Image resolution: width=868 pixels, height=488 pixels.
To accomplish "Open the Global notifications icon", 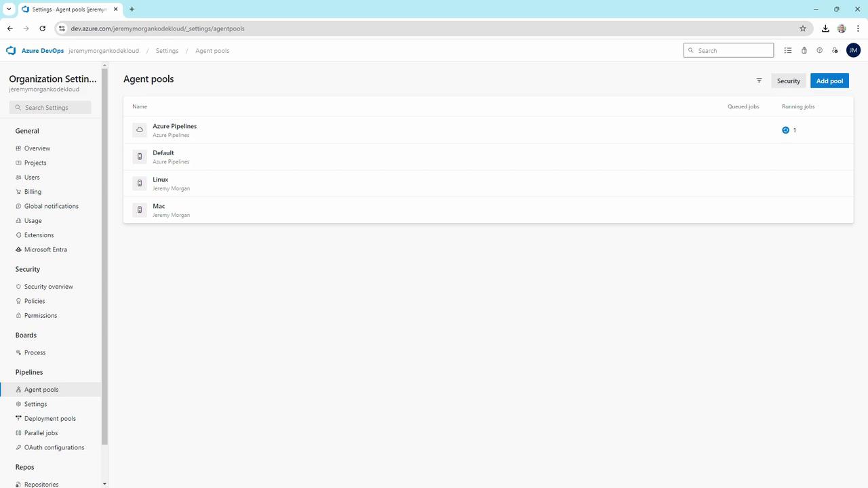I will (18, 206).
